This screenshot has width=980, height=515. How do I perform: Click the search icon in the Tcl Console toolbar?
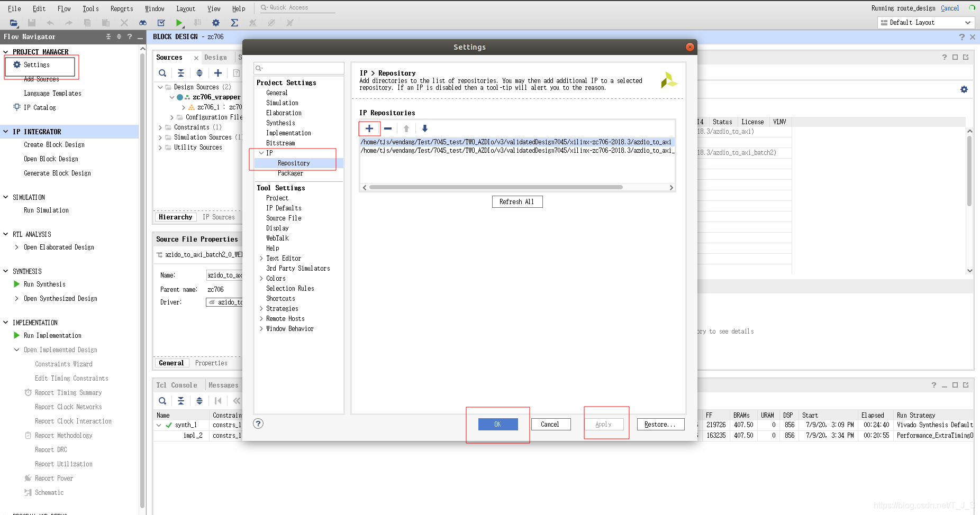coord(162,401)
